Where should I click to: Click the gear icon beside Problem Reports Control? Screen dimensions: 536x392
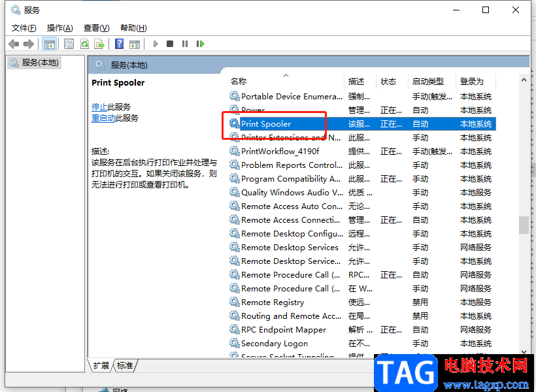pos(234,165)
